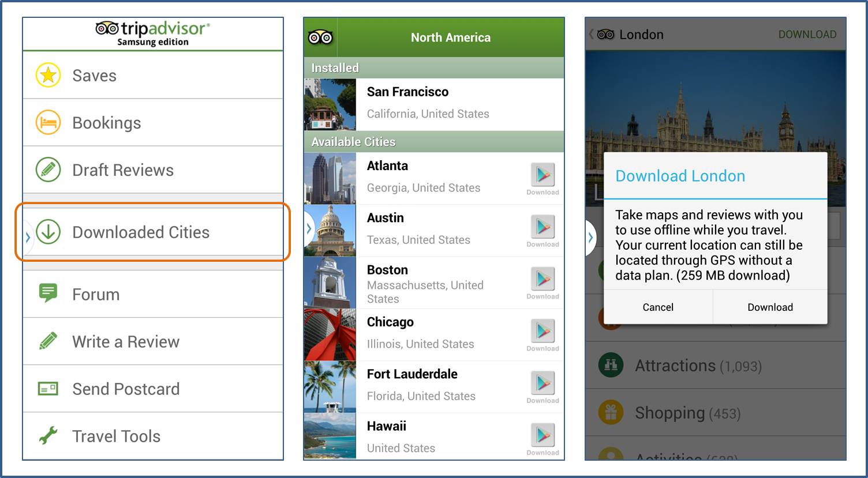The image size is (868, 478).
Task: Open the Boston, Massachusetts city entry
Action: point(434,283)
